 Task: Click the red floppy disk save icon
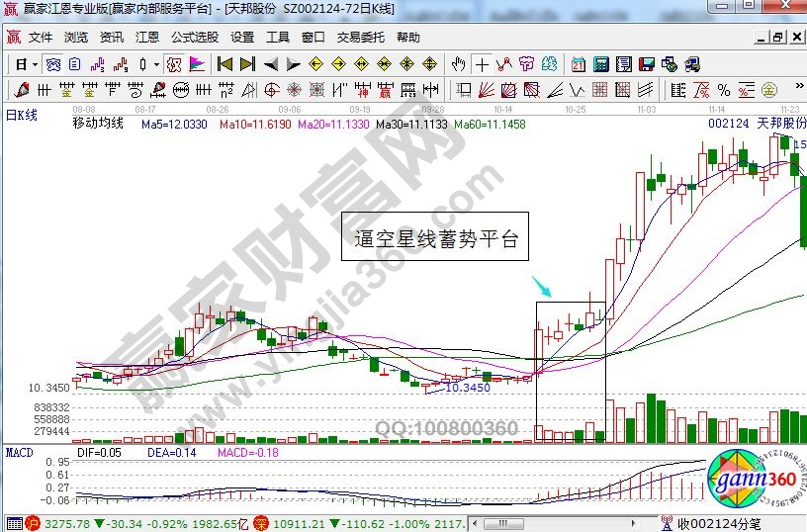(x=647, y=64)
